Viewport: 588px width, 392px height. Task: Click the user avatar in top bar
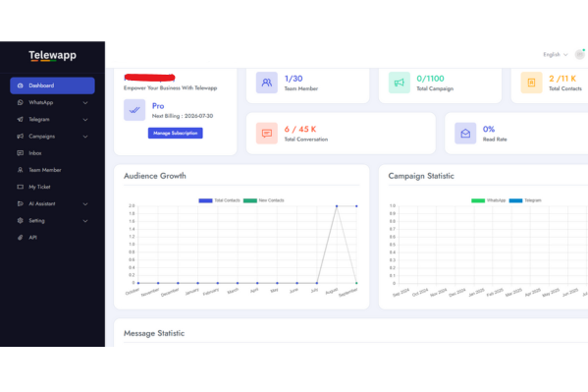click(579, 54)
